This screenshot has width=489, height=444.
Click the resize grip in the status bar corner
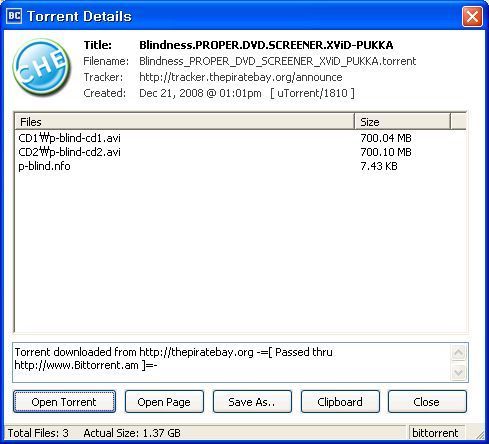479,434
